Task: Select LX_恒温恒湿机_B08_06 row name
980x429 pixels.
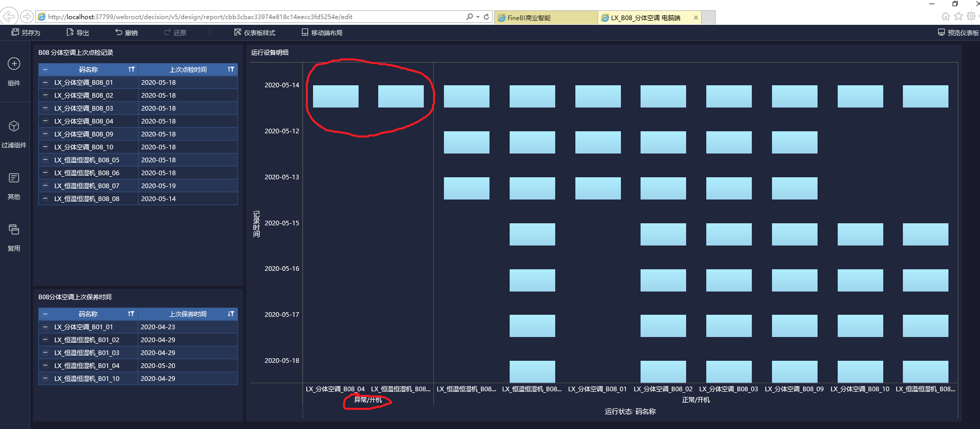Action: pyautogui.click(x=87, y=173)
